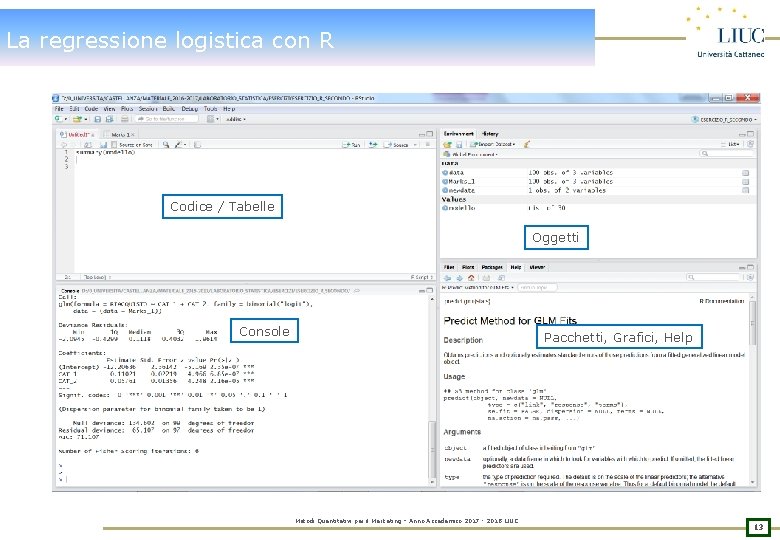Expand the 'data' object in Environment
Screen dimensions: 780x540
(x=445, y=173)
